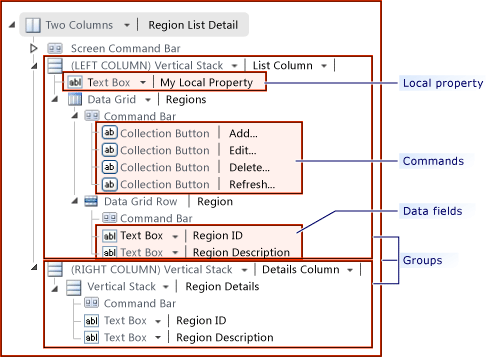
Task: Select the Regions data grid label
Action: (186, 100)
